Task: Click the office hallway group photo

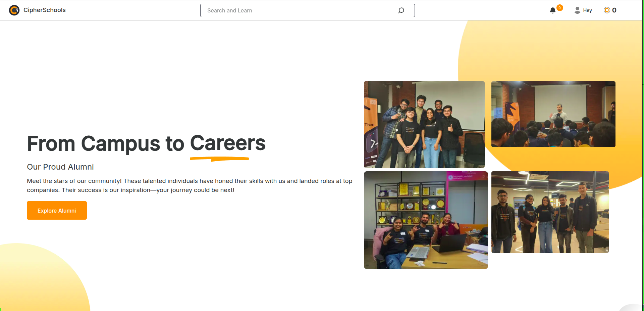Action: pyautogui.click(x=550, y=212)
